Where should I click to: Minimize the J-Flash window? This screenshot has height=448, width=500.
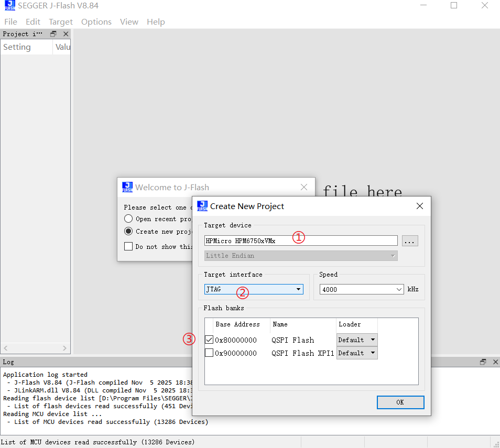coord(423,5)
